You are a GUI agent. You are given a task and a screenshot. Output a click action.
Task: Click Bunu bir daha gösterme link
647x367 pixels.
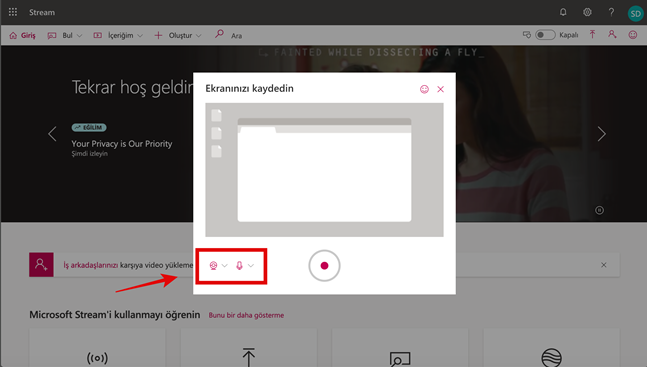pos(246,315)
